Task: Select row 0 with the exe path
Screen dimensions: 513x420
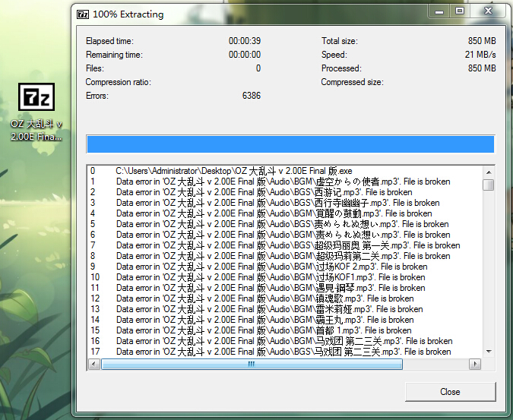Action: [285, 171]
